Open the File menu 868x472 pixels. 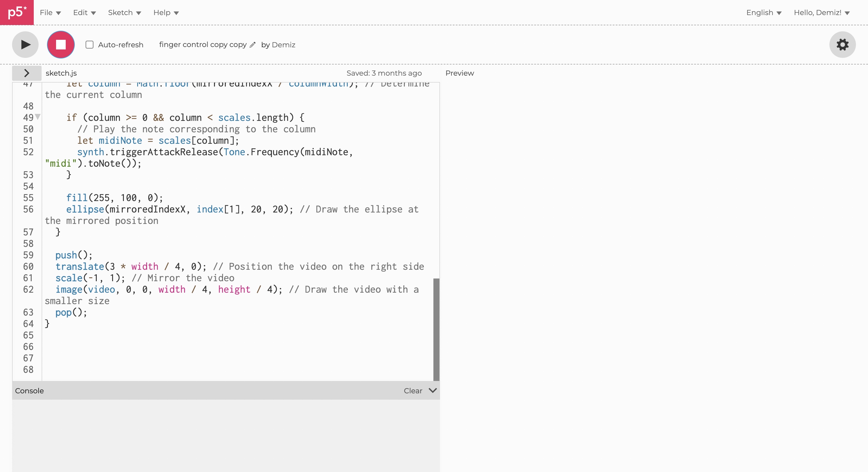[50, 13]
